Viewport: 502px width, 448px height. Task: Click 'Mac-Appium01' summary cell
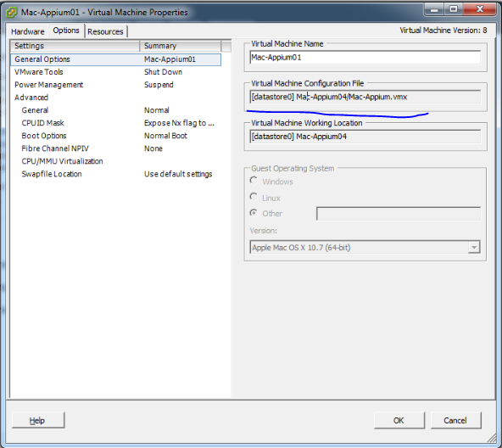170,59
